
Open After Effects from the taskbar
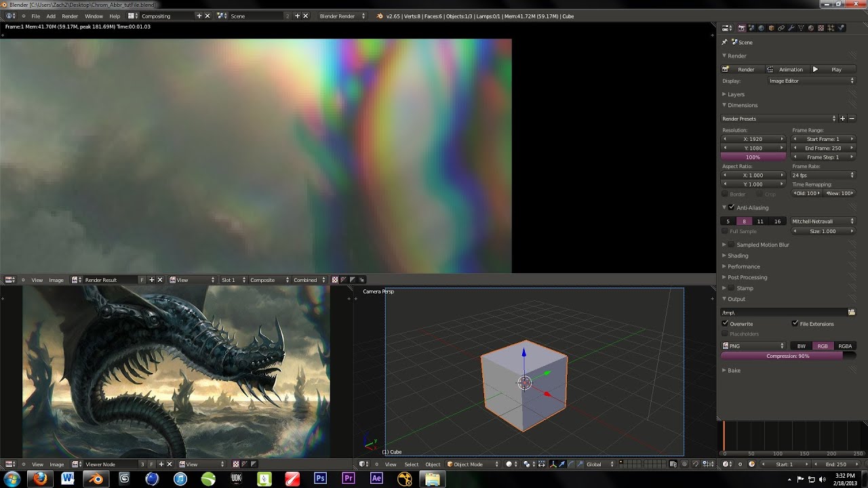point(376,479)
